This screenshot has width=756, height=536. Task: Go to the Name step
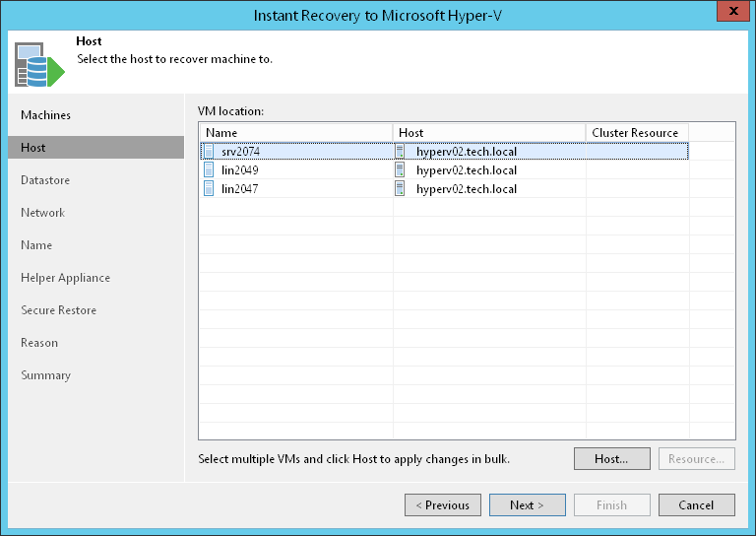point(36,245)
